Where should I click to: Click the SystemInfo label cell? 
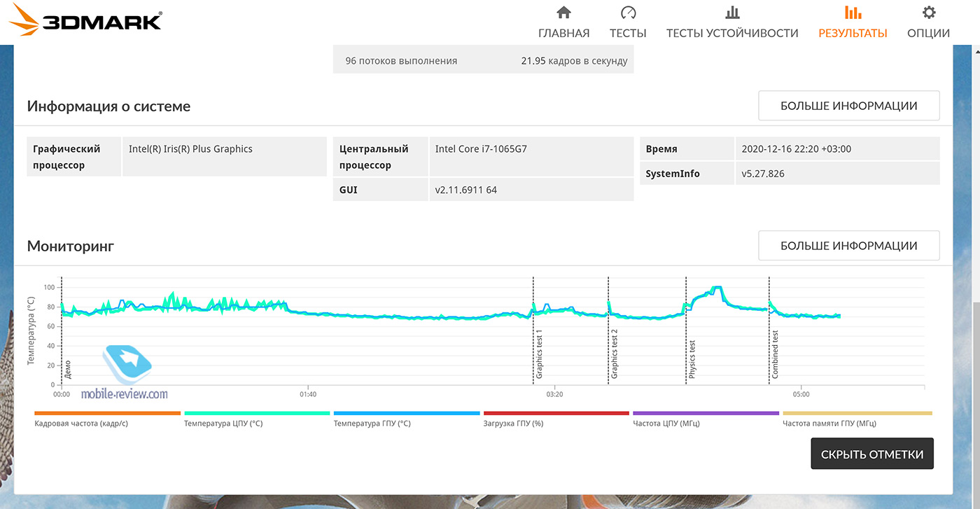coord(687,174)
